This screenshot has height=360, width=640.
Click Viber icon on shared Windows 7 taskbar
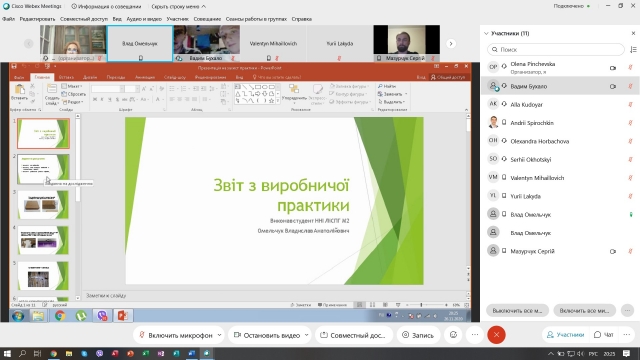(102, 316)
